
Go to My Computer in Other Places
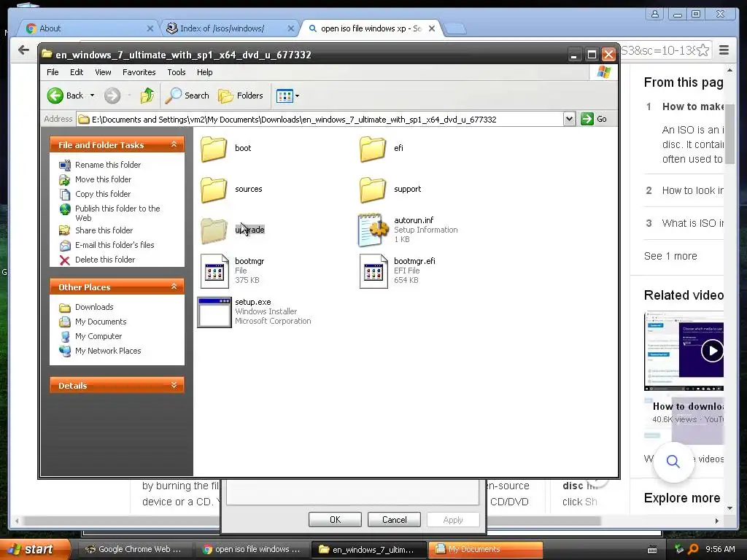click(98, 336)
